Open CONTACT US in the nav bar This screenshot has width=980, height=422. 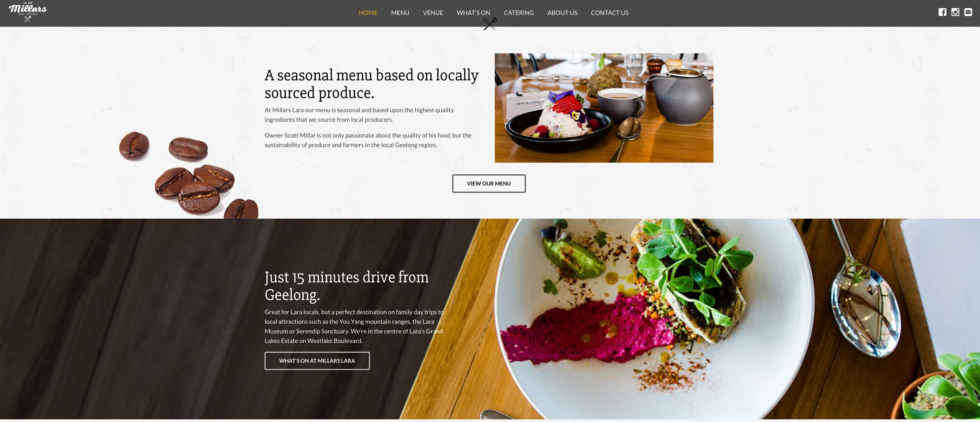[609, 13]
